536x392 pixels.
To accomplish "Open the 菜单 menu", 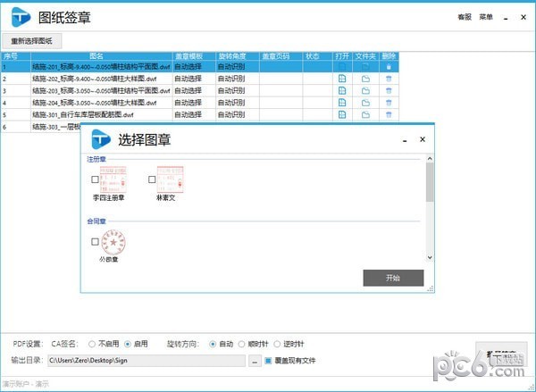I will [x=486, y=17].
